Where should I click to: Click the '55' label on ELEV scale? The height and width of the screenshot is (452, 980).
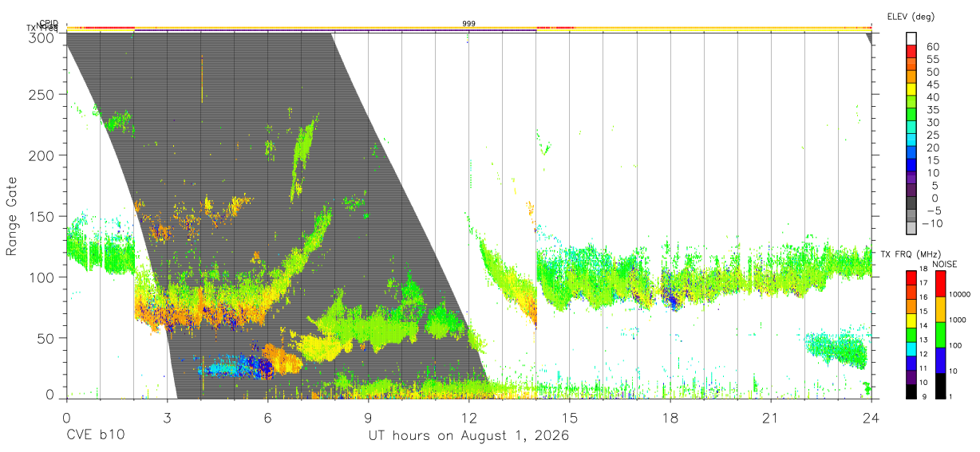coord(931,59)
